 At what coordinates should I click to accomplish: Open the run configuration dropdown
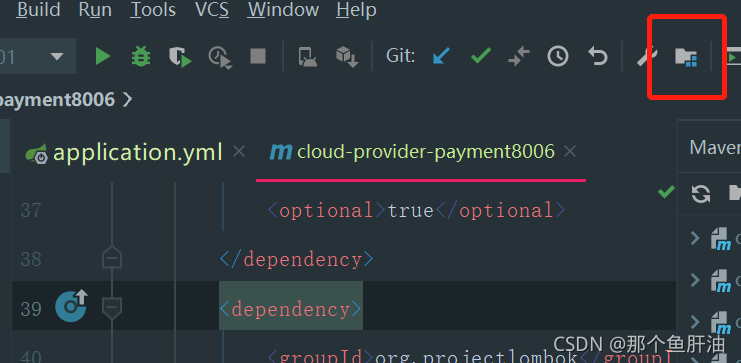tap(38, 57)
